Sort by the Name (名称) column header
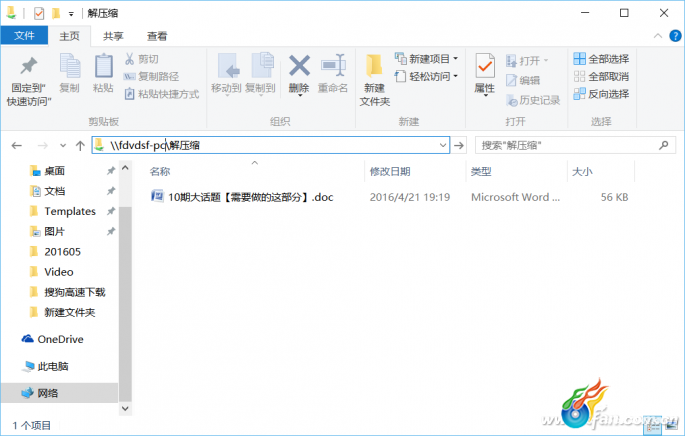685x436 pixels. 160,172
